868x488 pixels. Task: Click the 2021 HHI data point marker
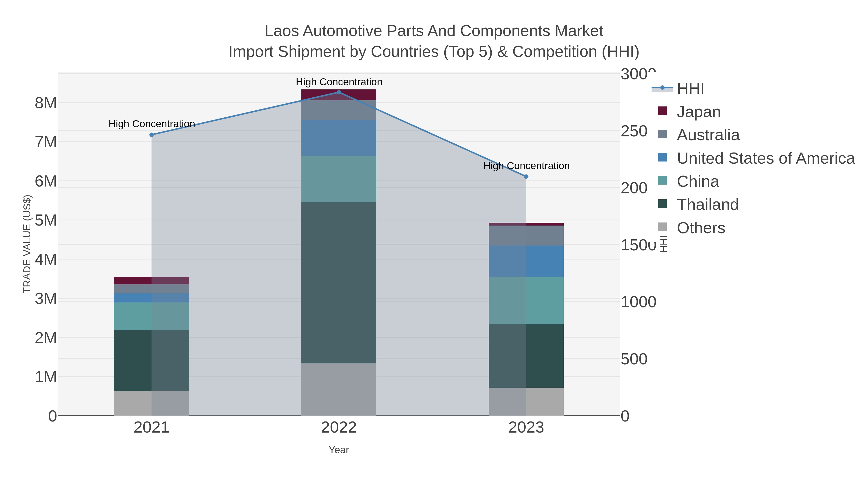pos(152,135)
